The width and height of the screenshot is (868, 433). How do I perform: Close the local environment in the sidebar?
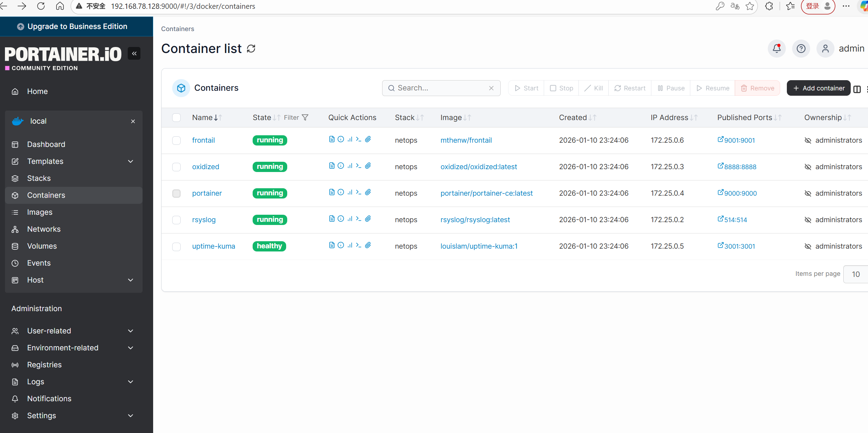pyautogui.click(x=133, y=121)
